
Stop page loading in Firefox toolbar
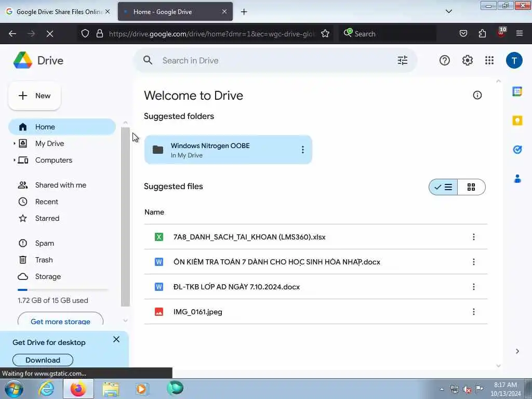click(50, 34)
